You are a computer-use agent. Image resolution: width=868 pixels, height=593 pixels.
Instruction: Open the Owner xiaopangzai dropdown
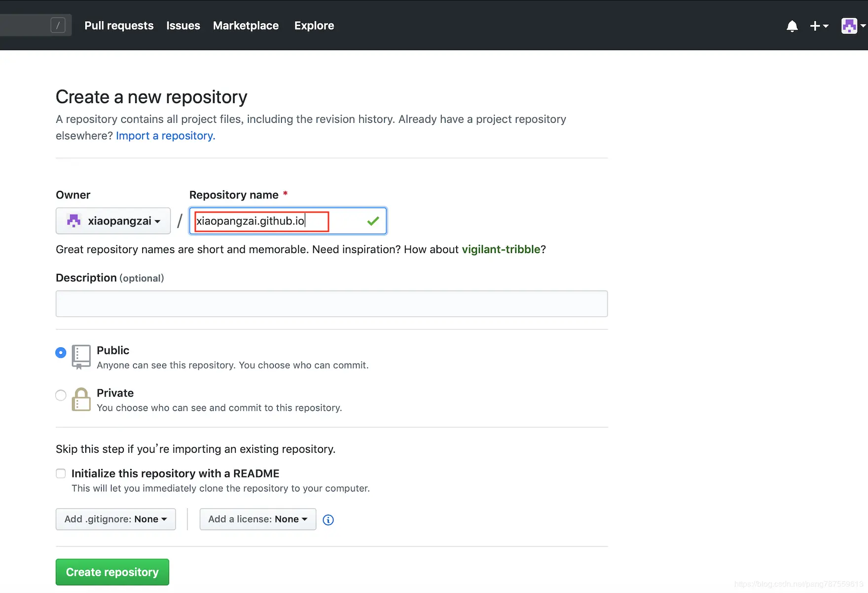click(113, 221)
